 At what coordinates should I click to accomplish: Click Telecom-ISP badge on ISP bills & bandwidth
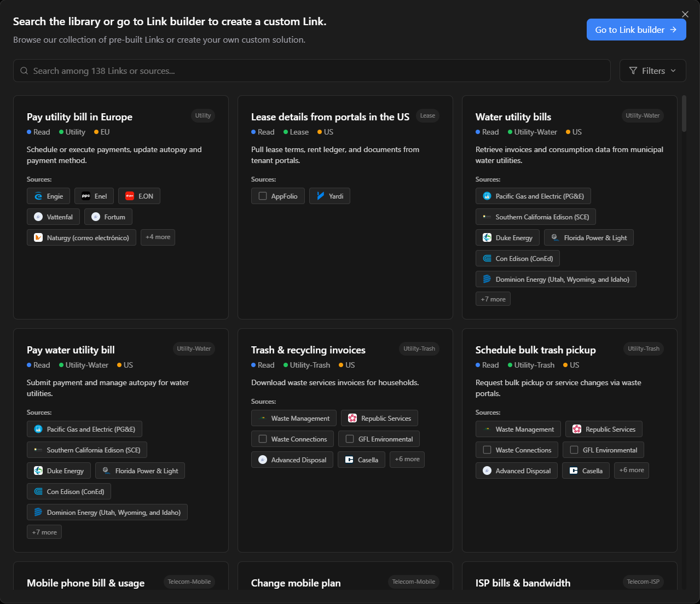click(643, 582)
